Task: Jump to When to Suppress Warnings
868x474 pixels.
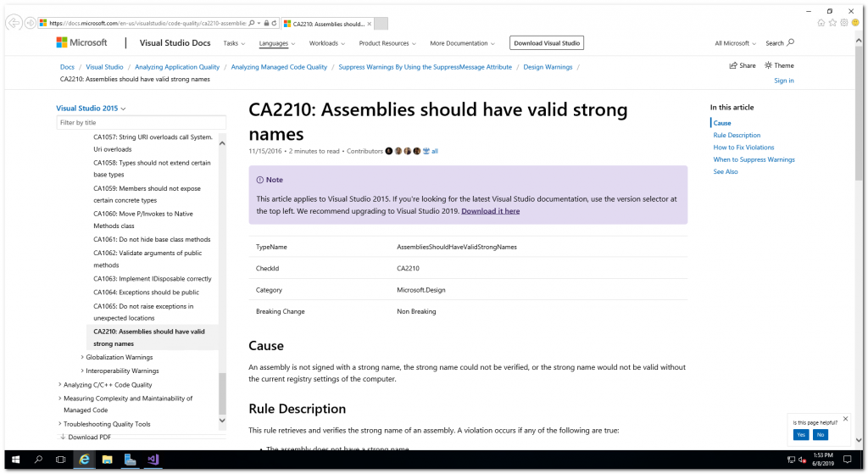Action: [754, 159]
